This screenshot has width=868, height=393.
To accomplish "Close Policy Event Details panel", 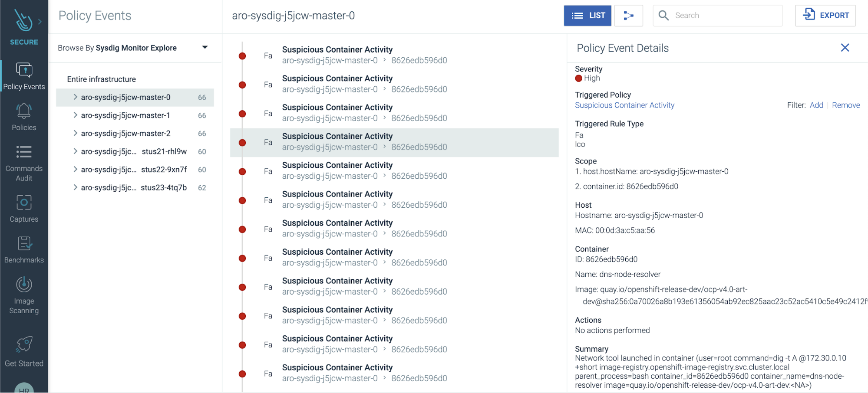I will tap(845, 48).
